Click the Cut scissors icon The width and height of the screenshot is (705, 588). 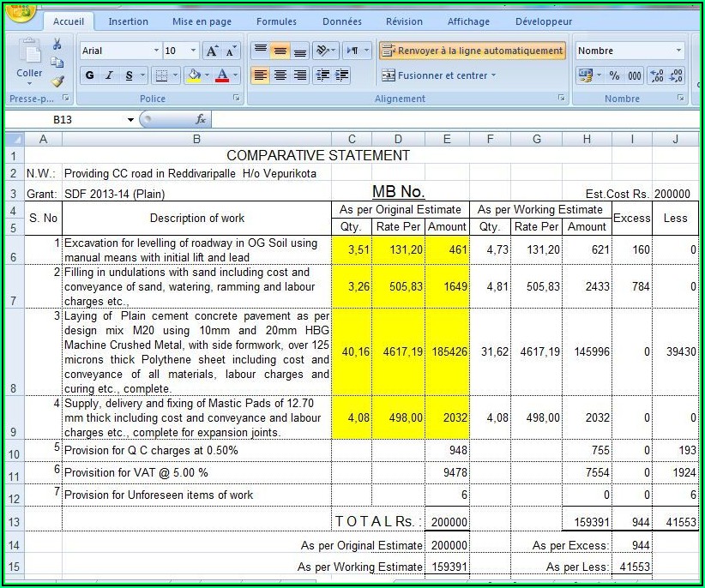coord(57,45)
